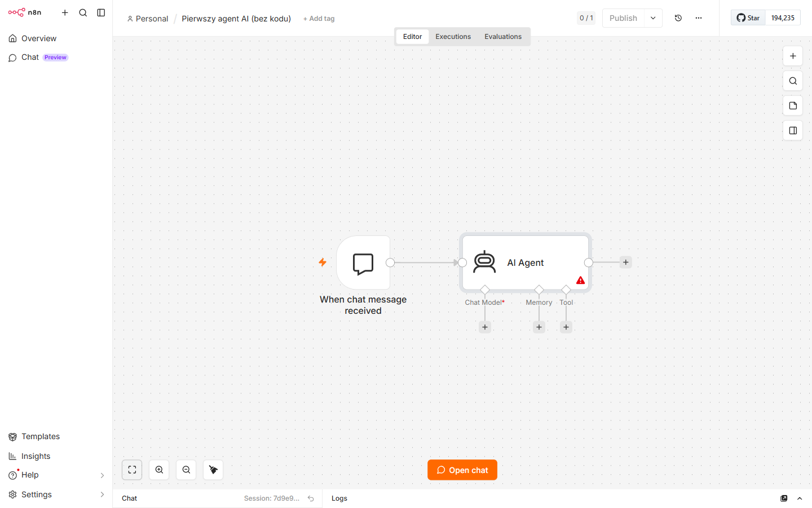
Task: Open the Publish dropdown arrow
Action: pyautogui.click(x=653, y=18)
